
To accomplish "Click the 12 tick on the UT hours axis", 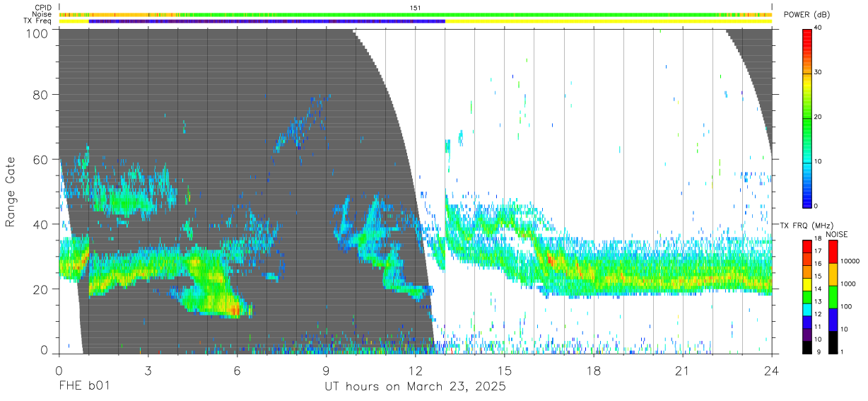I will tap(415, 371).
